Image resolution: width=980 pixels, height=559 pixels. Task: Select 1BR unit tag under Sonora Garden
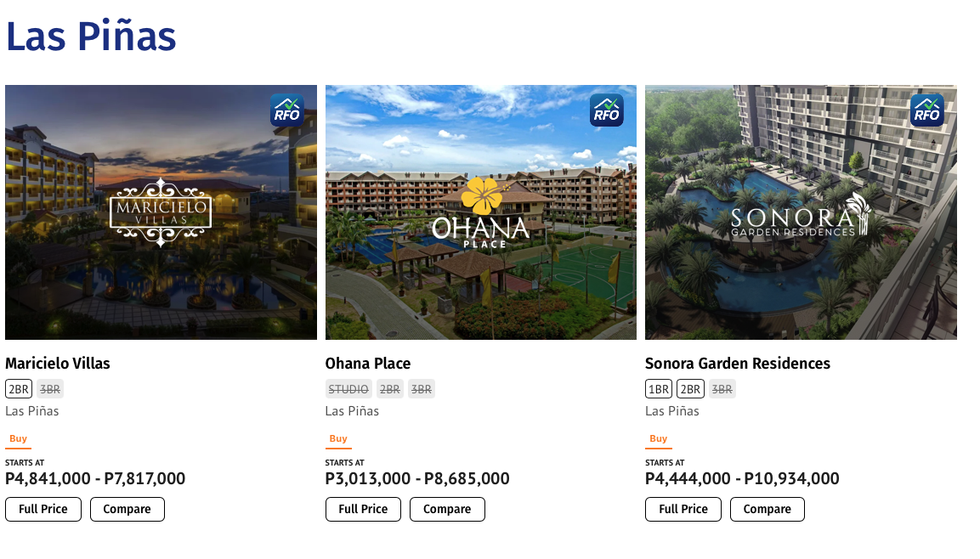pos(659,389)
